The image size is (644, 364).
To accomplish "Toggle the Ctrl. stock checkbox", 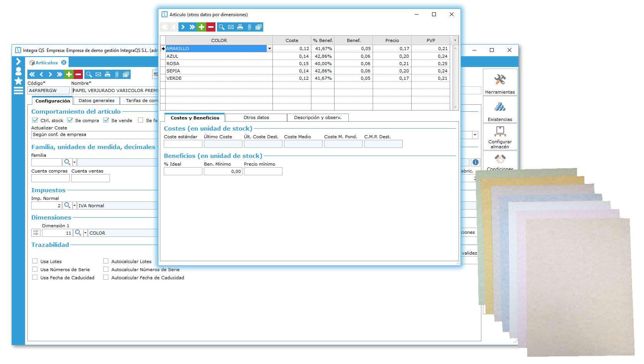I will click(x=35, y=120).
